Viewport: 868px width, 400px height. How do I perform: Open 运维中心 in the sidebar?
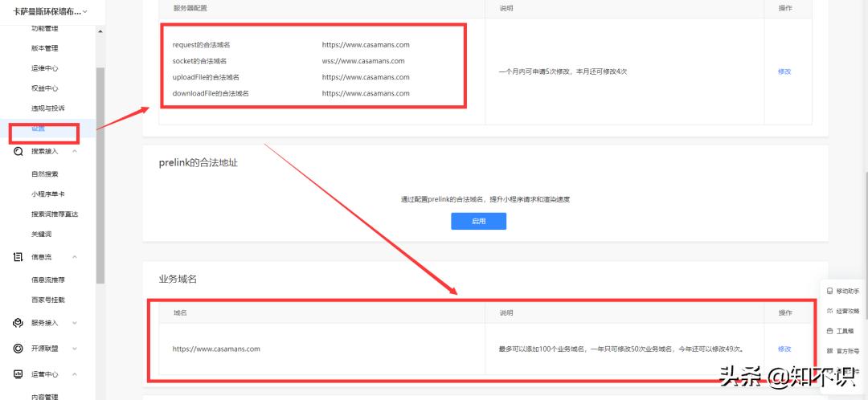45,68
